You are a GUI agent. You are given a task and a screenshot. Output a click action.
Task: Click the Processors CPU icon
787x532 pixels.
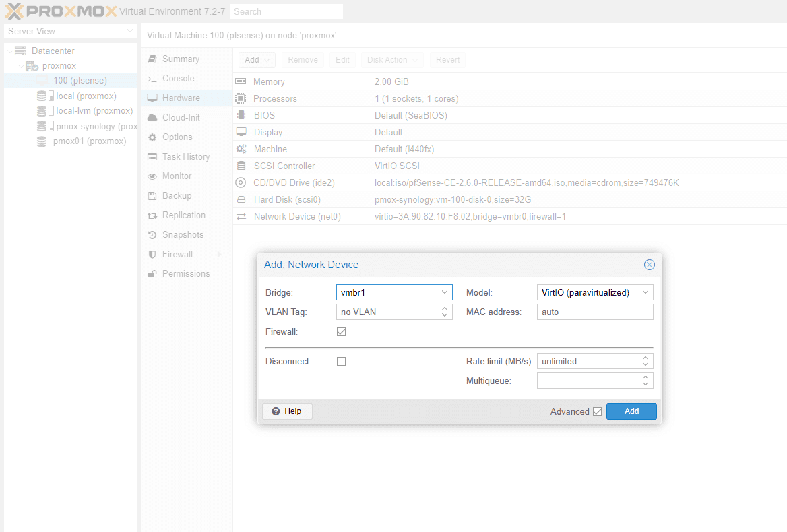[241, 98]
